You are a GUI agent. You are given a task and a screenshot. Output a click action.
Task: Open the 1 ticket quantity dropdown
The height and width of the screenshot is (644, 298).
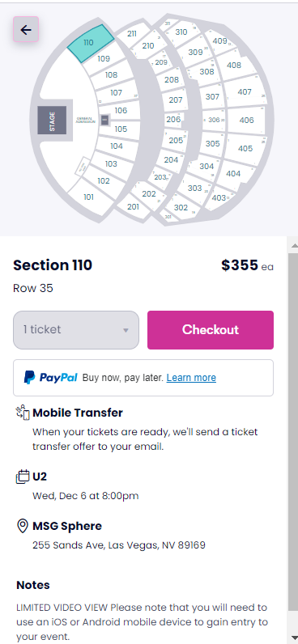[x=76, y=330]
